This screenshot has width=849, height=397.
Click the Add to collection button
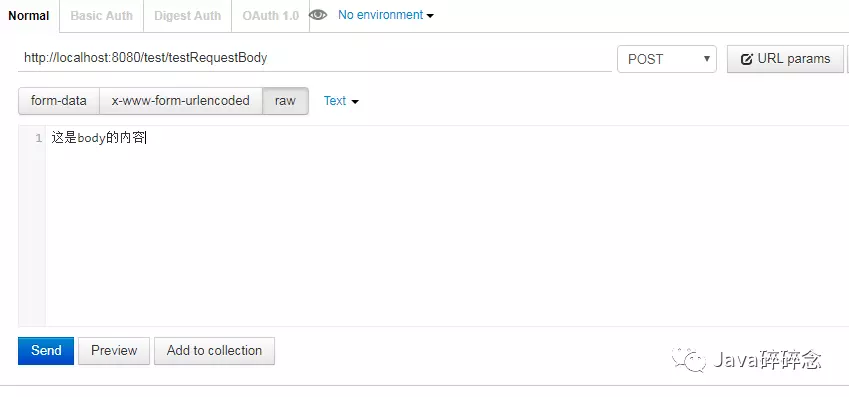point(214,350)
